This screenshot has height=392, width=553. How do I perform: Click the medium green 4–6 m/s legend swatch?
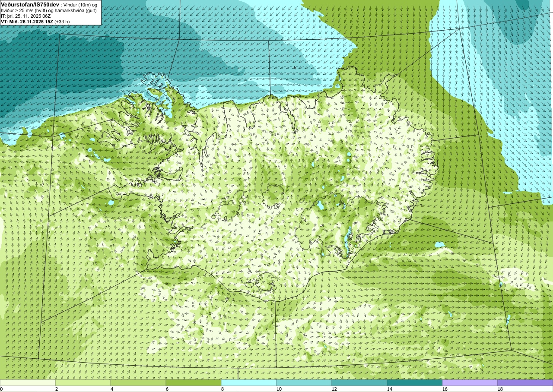(x=138, y=383)
